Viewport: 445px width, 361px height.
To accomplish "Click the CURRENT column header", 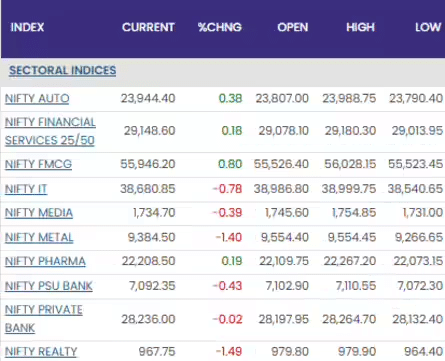I will tap(148, 27).
